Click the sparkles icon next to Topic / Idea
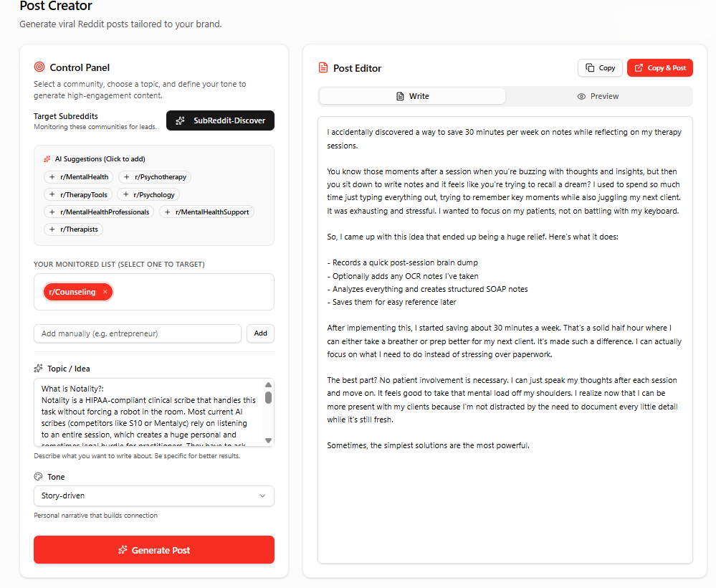This screenshot has height=588, width=716. pos(37,368)
